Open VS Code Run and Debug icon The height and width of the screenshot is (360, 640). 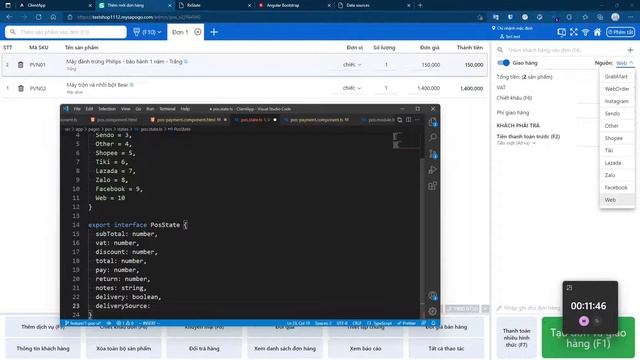pos(433,169)
